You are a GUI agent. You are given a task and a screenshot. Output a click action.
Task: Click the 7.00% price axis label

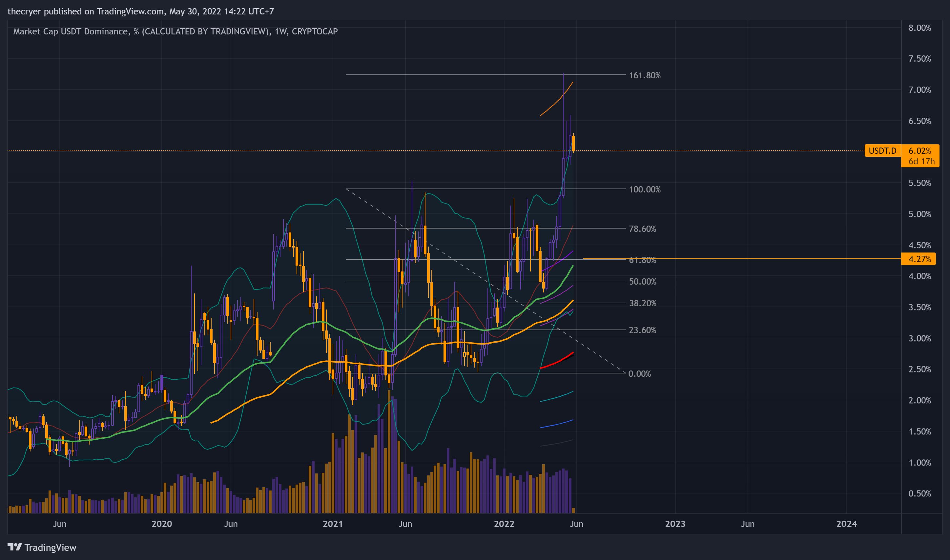(x=919, y=90)
